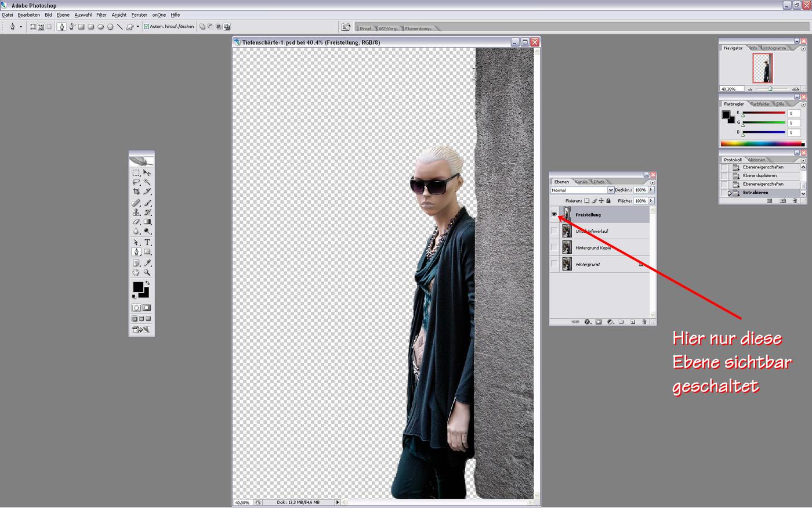The image size is (812, 508).
Task: Switch to the Pfade tab
Action: tap(599, 182)
